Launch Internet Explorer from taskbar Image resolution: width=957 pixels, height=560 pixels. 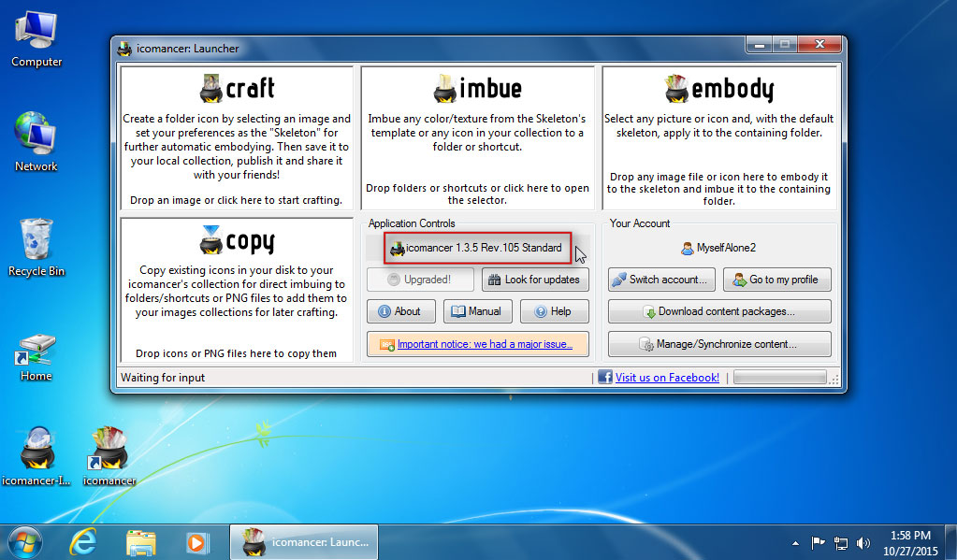(x=83, y=541)
